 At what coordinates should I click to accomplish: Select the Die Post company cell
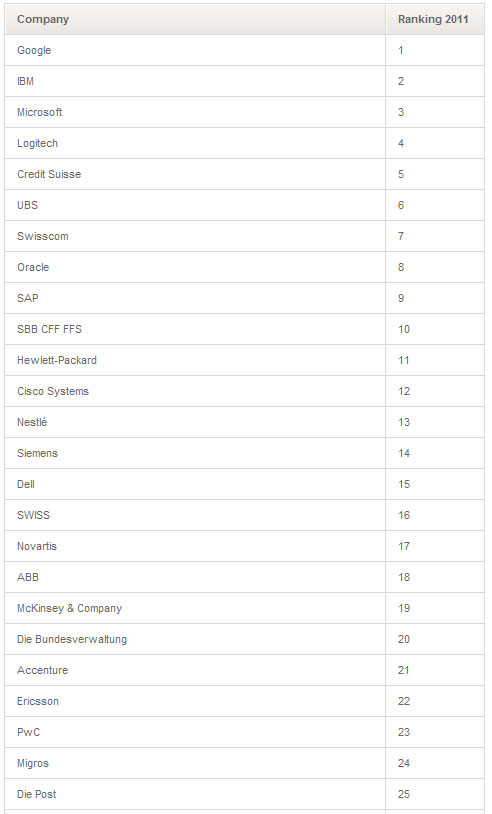(195, 794)
